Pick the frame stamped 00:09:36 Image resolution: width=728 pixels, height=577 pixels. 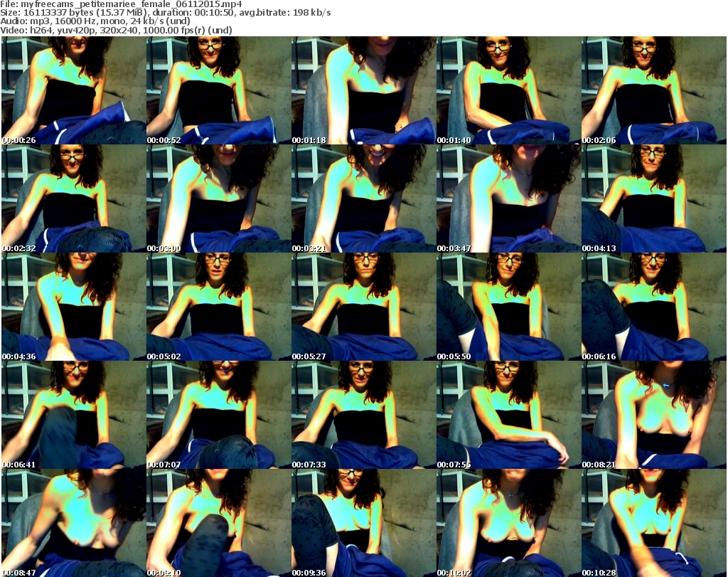(363, 523)
